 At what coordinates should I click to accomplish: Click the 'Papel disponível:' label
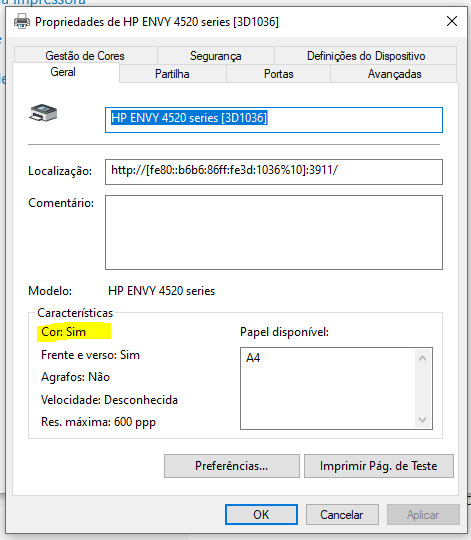click(x=284, y=332)
